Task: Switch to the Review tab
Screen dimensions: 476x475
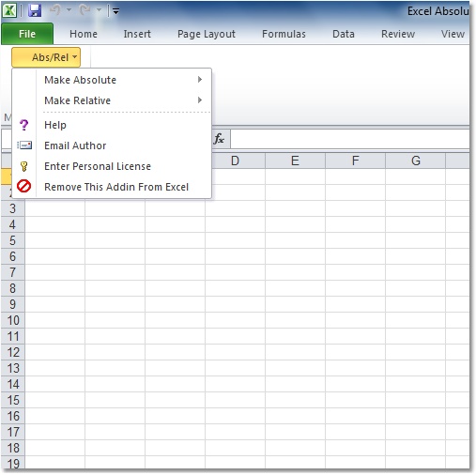Action: click(x=398, y=34)
